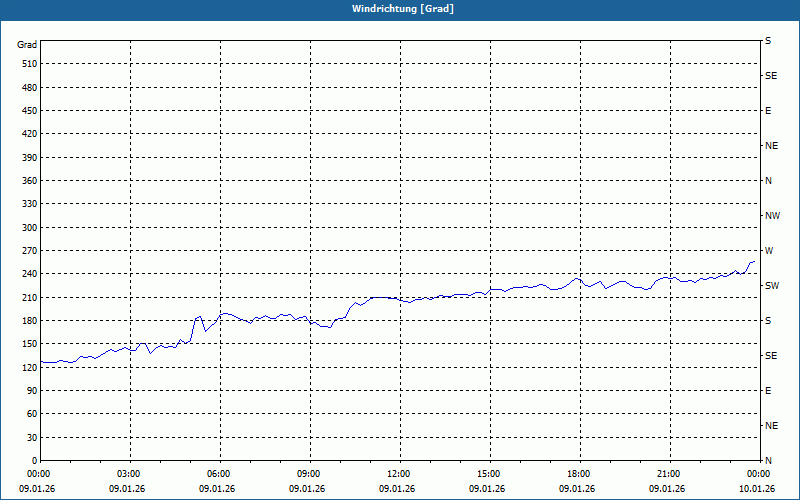Click the 60 left-axis label
Viewport: 800px width, 500px height.
32,414
